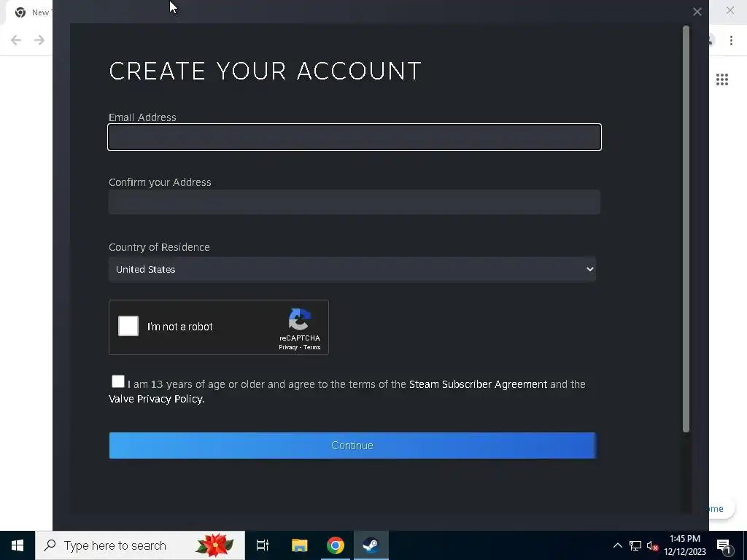747x560 pixels.
Task: Open the Windows Start menu
Action: tap(18, 545)
